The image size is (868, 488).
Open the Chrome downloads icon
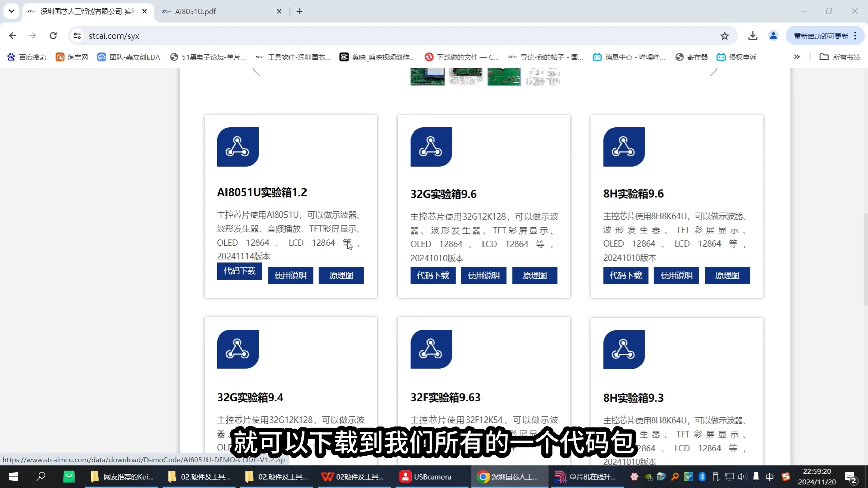coord(753,36)
